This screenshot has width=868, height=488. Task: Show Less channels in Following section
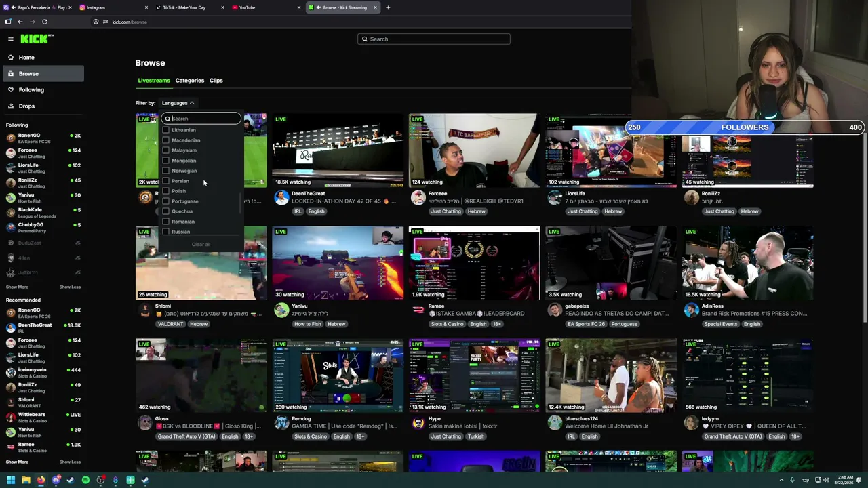pos(70,287)
